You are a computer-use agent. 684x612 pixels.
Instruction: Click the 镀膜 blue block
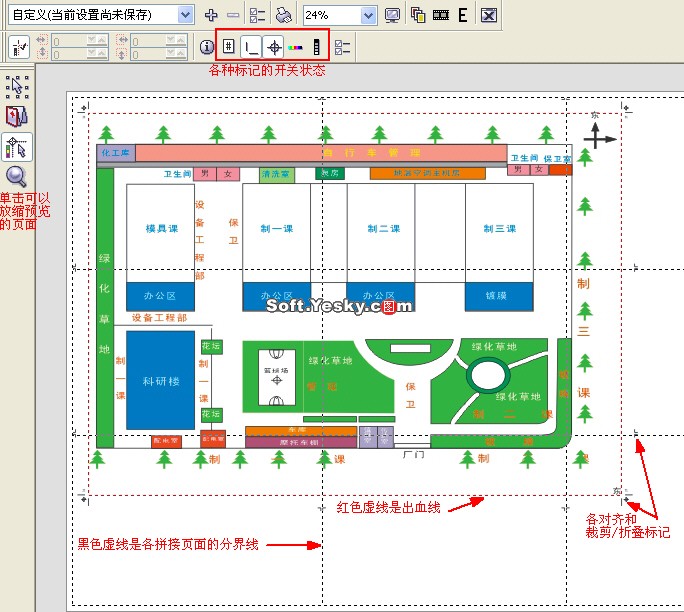pyautogui.click(x=499, y=297)
